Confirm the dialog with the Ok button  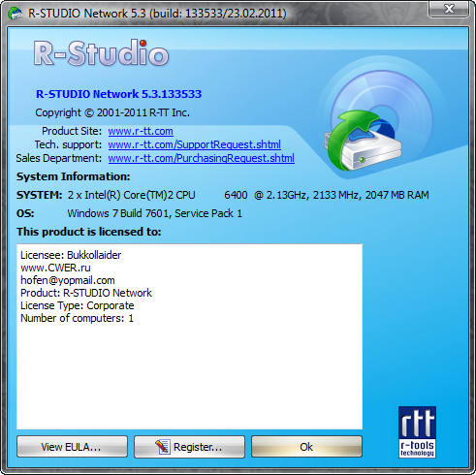(x=306, y=447)
